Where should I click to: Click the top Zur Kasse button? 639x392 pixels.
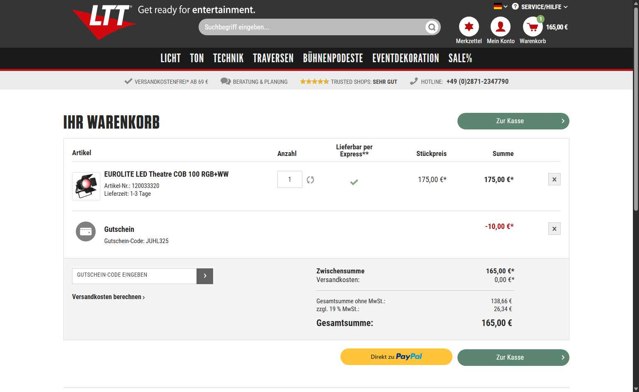point(513,121)
